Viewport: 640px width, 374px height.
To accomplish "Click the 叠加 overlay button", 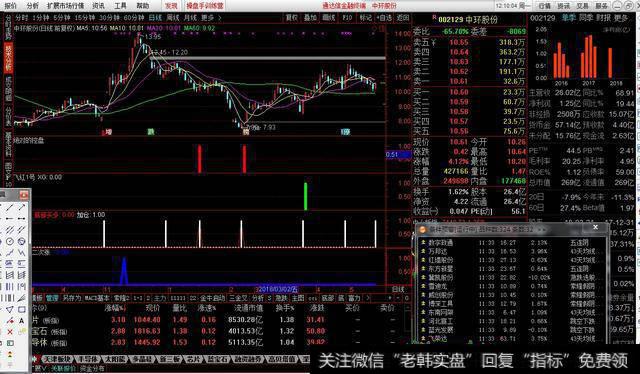I will point(310,18).
